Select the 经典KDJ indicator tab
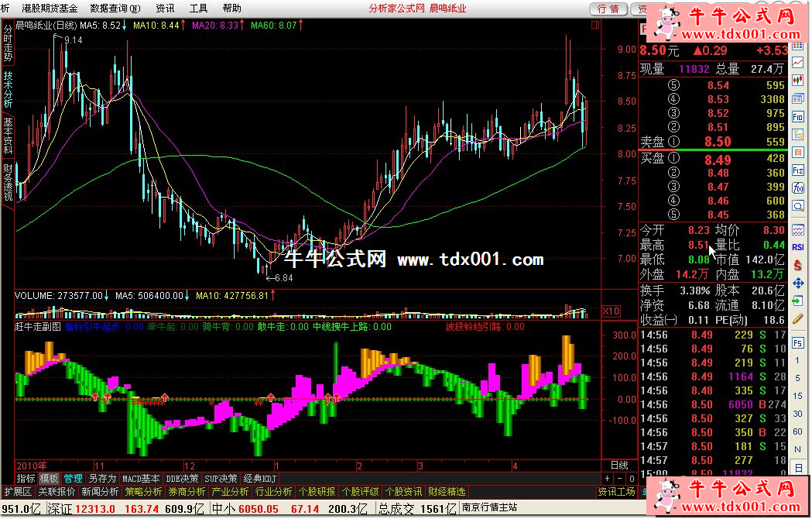Image resolution: width=812 pixels, height=519 pixels. 260,479
